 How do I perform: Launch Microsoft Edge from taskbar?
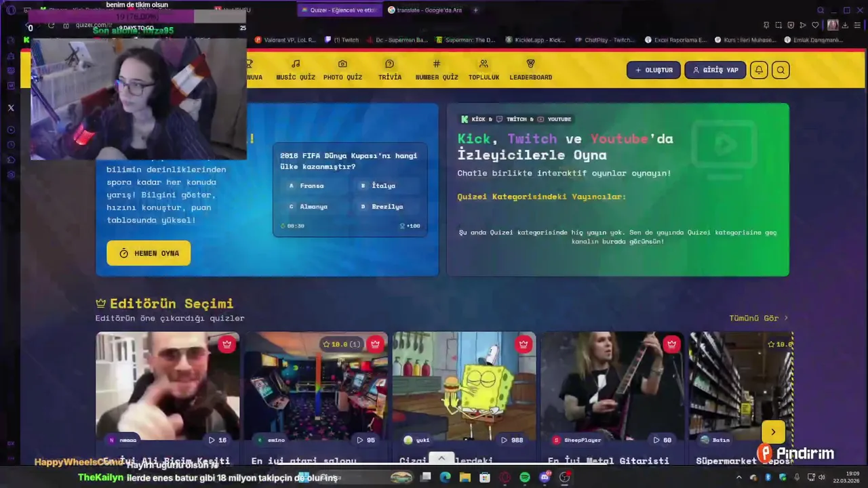(445, 477)
